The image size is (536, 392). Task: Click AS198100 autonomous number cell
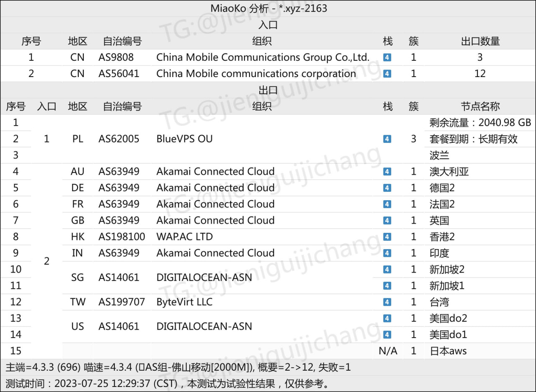122,237
